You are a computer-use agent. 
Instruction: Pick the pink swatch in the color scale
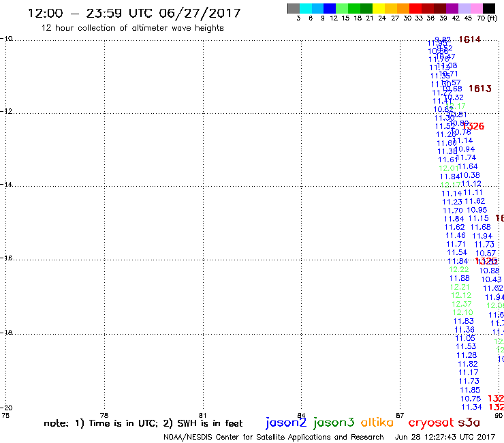coord(476,8)
